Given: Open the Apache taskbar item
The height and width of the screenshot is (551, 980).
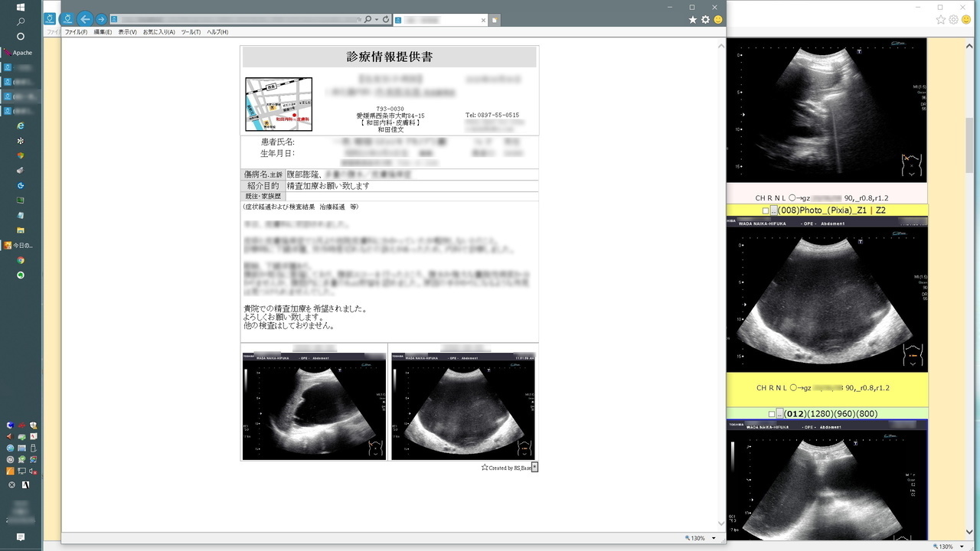Looking at the screenshot, I should point(21,53).
